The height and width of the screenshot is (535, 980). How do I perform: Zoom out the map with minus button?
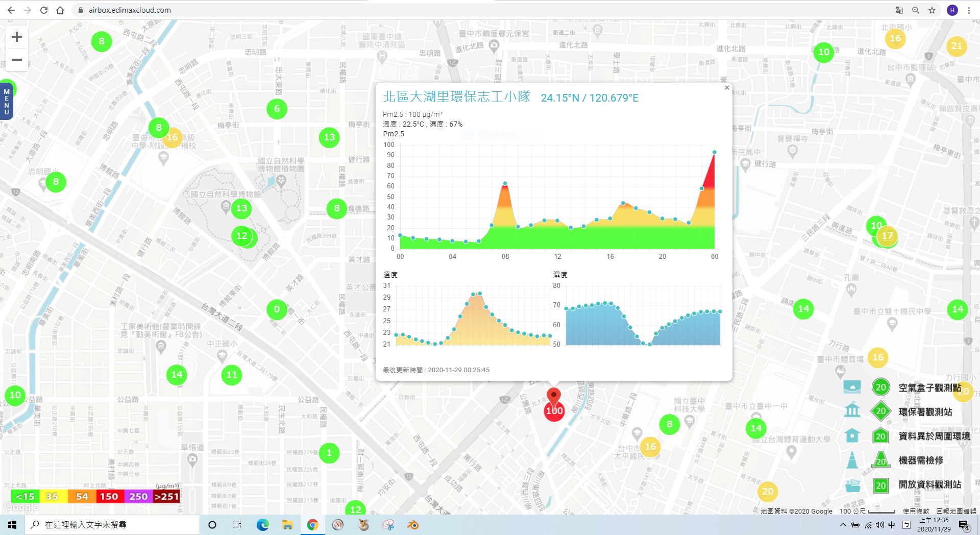17,60
